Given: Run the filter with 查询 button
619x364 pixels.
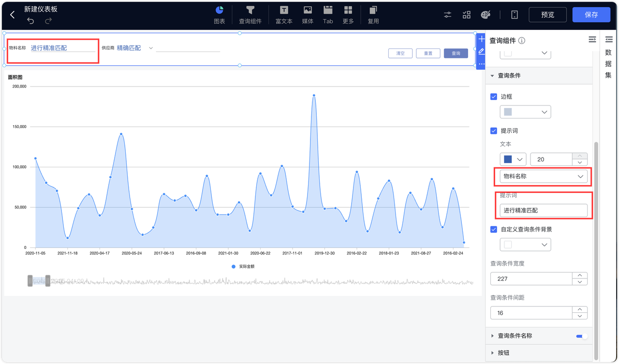Looking at the screenshot, I should coord(456,53).
